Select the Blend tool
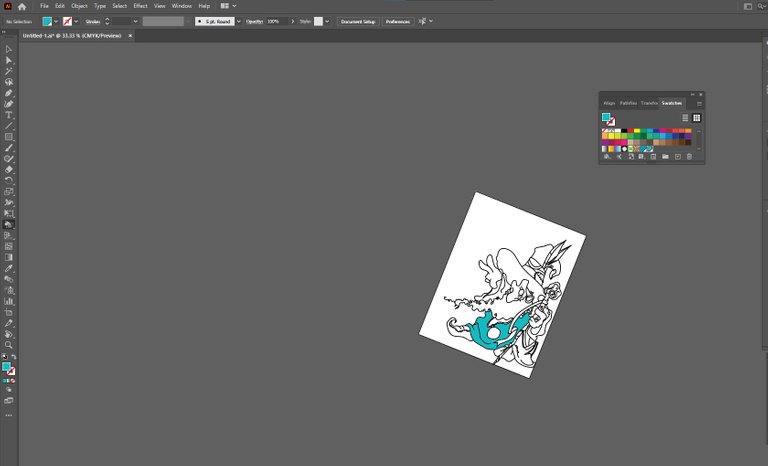Image resolution: width=768 pixels, height=466 pixels. tap(8, 279)
